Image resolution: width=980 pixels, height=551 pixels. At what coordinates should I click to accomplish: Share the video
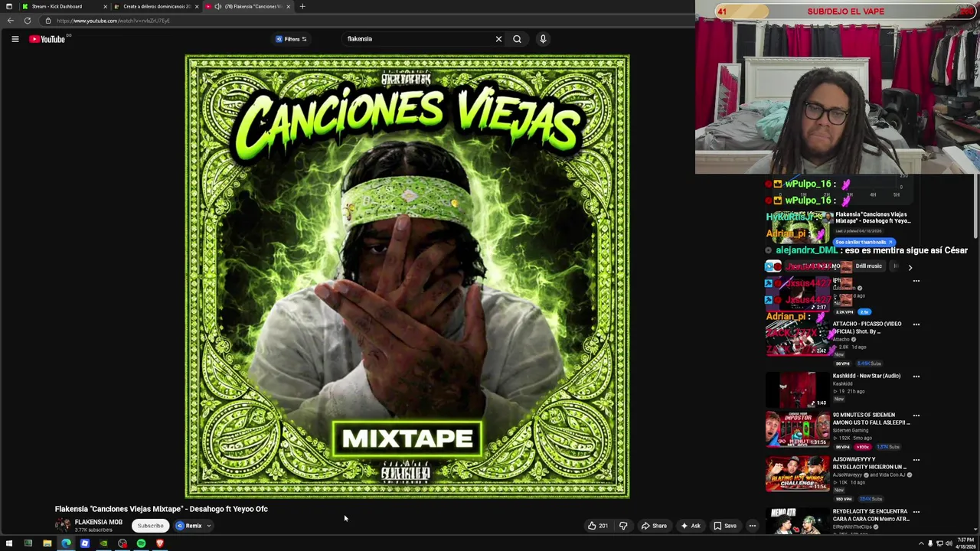coord(654,526)
